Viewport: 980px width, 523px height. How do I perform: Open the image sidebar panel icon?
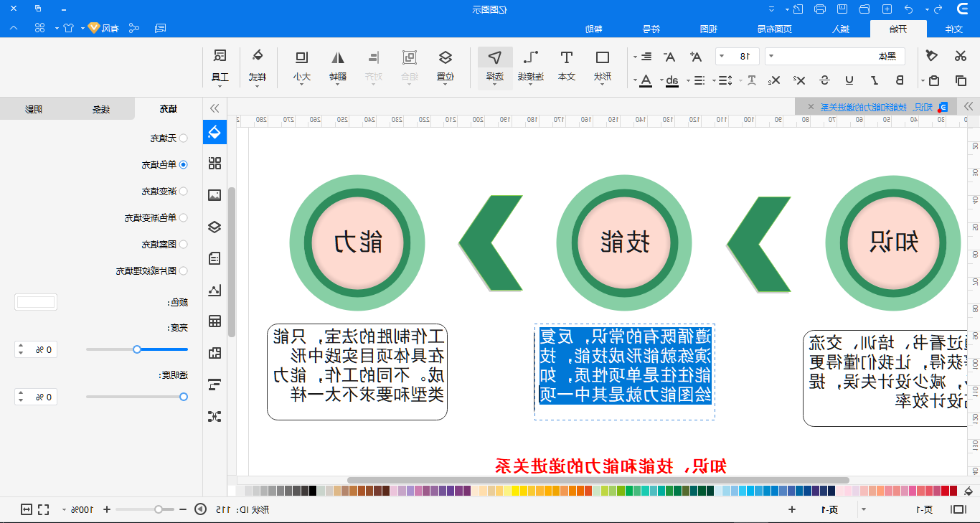(x=215, y=194)
